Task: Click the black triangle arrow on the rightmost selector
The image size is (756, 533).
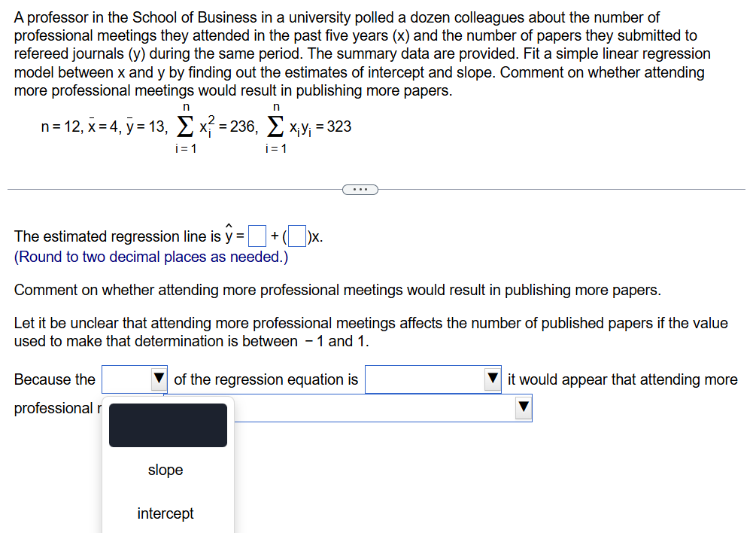Action: [523, 407]
